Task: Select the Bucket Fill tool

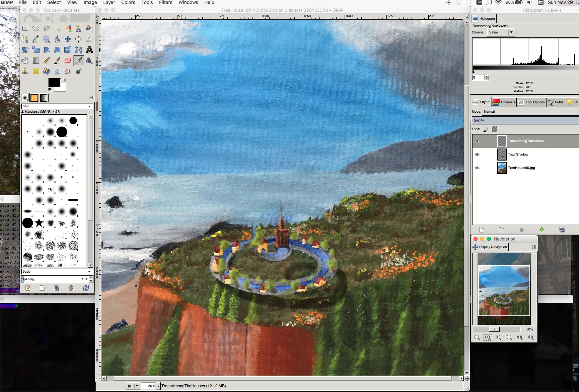Action: [x=25, y=61]
